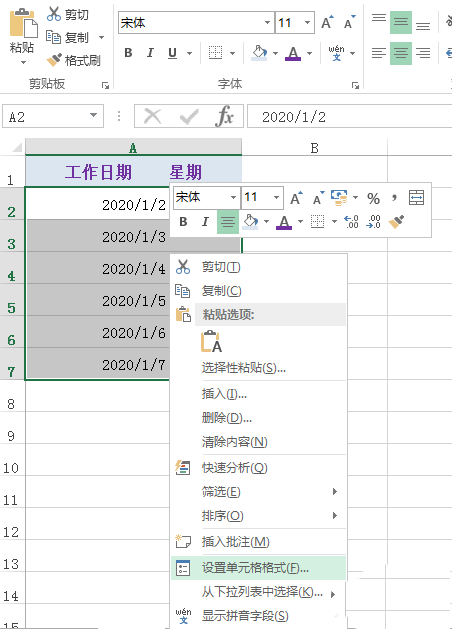Open the clipboard group dialog launcher
This screenshot has width=452, height=629.
105,85
